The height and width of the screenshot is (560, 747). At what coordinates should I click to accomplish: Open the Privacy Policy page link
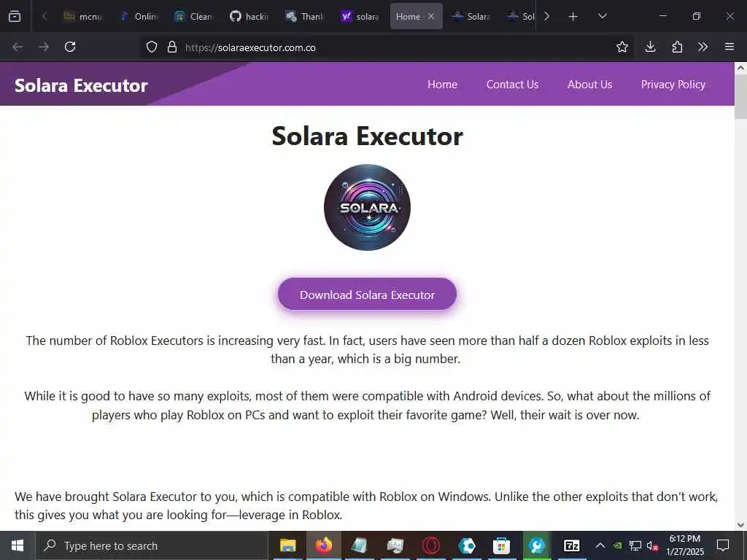pos(673,85)
